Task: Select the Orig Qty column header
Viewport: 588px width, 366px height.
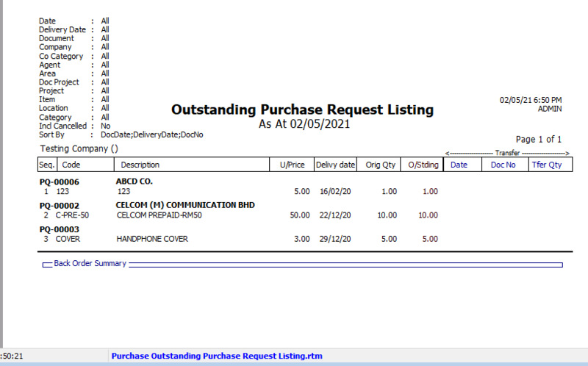Action: pos(381,165)
